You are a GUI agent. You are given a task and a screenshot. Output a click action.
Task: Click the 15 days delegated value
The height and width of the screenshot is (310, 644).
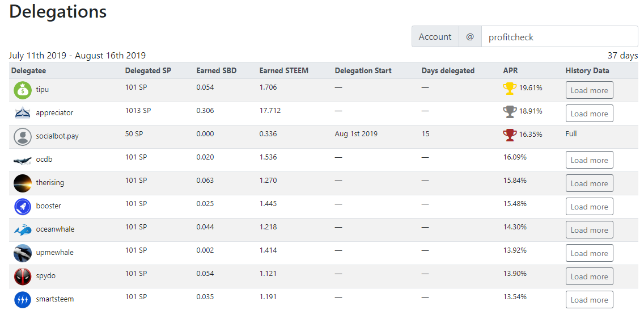(426, 133)
